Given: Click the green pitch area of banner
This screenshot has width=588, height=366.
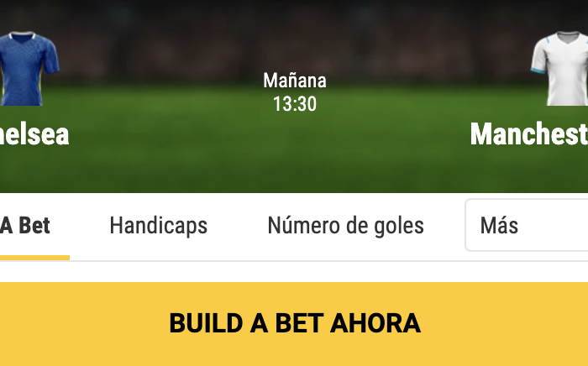Looking at the screenshot, I should click(294, 165).
